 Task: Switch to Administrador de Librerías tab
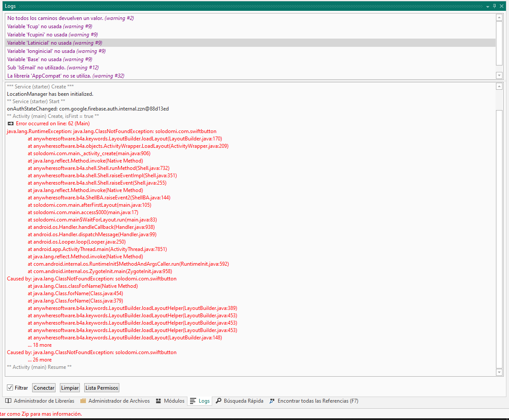(40, 401)
